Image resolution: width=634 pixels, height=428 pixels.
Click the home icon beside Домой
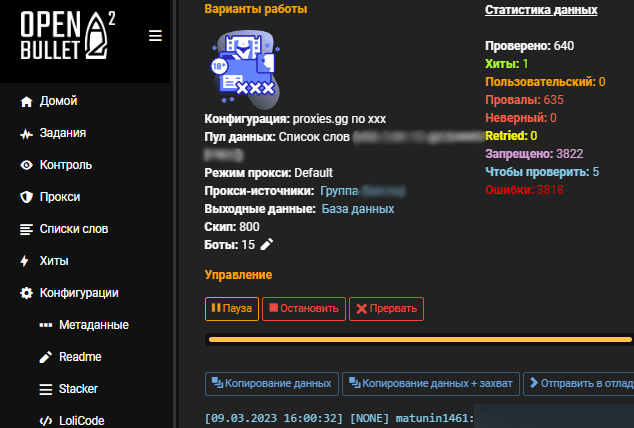coord(26,101)
